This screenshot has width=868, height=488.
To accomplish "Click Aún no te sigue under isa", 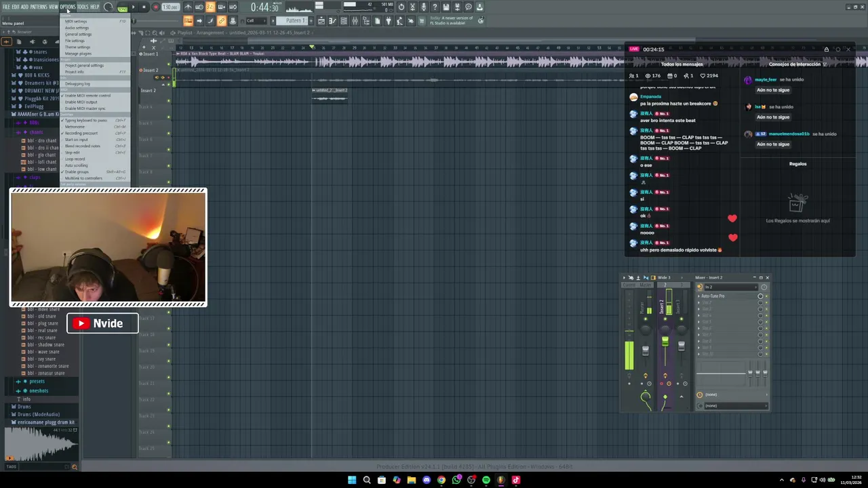I will pos(773,117).
